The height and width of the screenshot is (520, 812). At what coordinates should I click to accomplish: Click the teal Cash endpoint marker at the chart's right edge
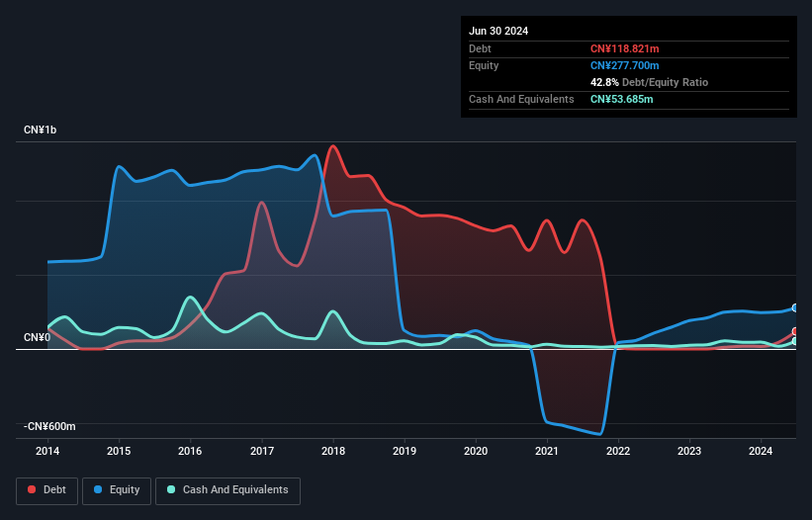pos(795,341)
